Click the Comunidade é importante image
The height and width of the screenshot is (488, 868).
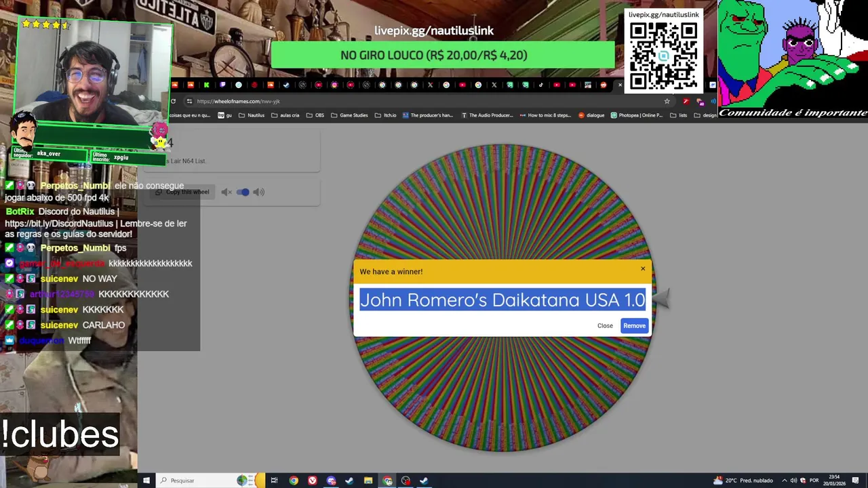[793, 60]
